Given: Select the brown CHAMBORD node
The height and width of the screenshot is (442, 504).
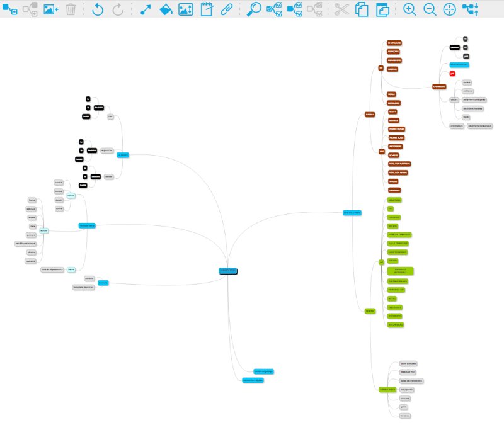Looking at the screenshot, I should pyautogui.click(x=439, y=86).
